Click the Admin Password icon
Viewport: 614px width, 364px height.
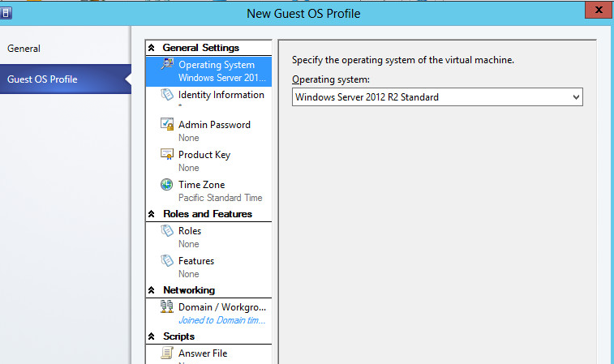coord(167,124)
